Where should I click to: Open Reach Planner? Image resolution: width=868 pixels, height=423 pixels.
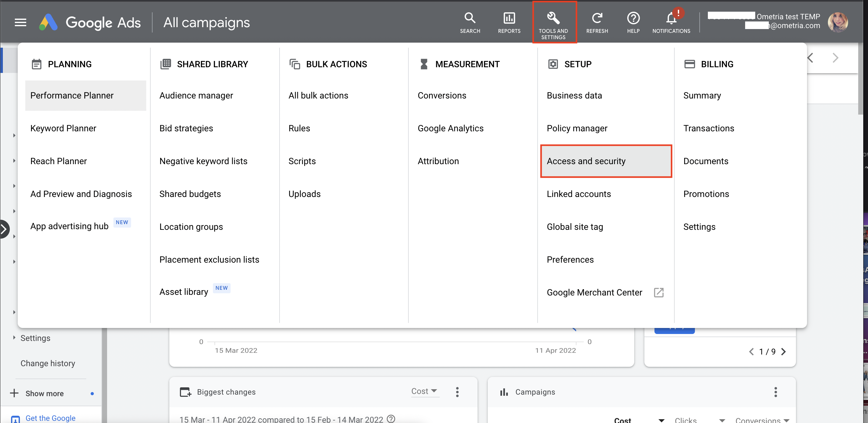[59, 161]
